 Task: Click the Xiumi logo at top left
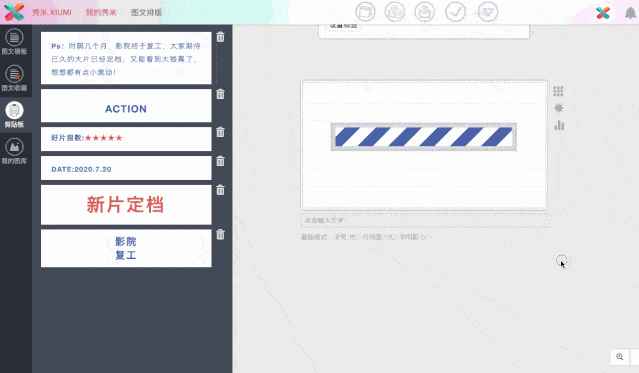[14, 12]
